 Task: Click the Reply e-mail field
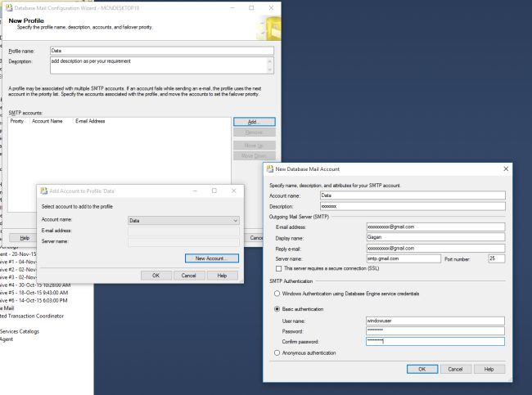point(435,248)
